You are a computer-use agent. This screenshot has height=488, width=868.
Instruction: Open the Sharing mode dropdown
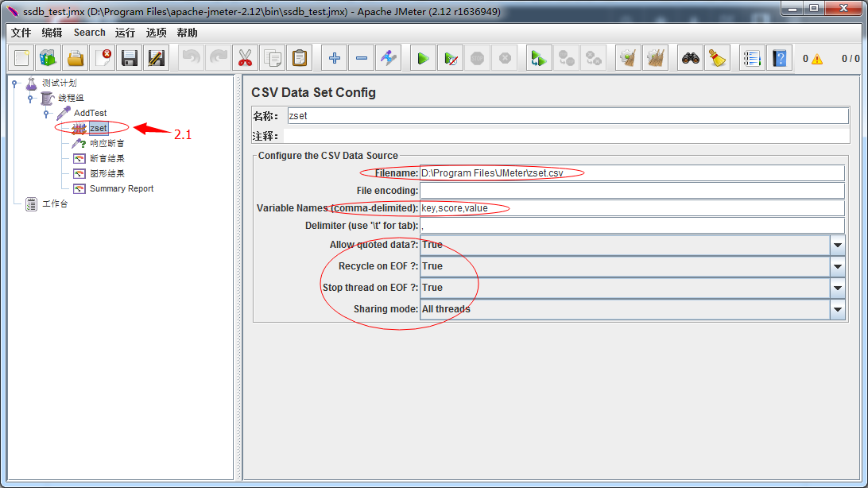point(838,309)
